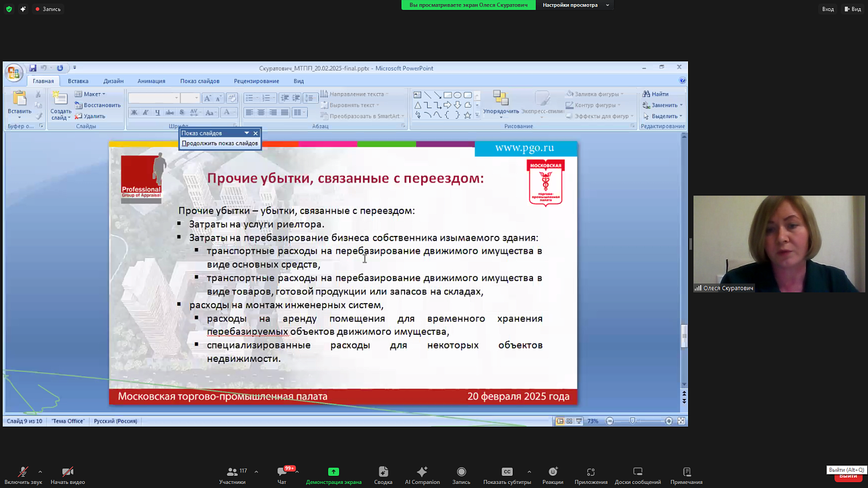Toggle Strikethrough text formatting

point(168,112)
